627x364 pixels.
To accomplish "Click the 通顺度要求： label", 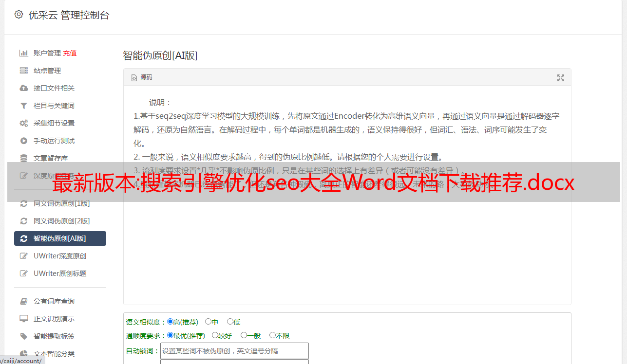I will coord(146,336).
